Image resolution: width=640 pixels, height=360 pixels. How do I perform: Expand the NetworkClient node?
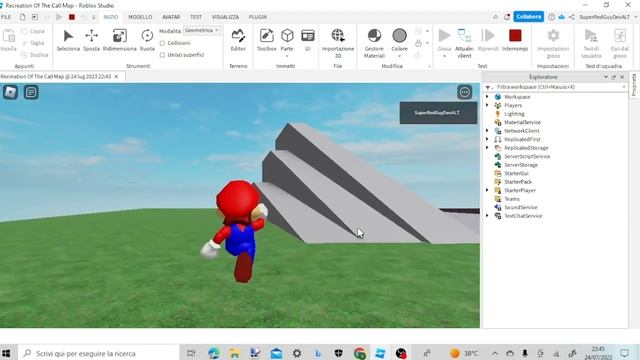click(487, 131)
